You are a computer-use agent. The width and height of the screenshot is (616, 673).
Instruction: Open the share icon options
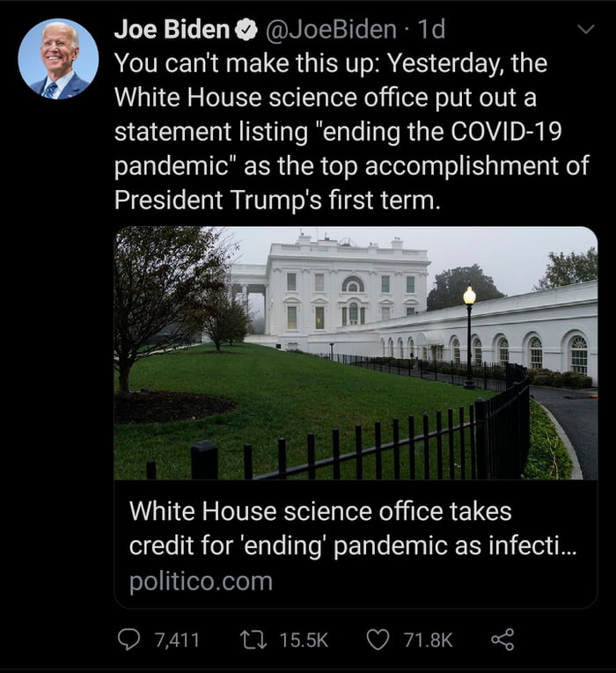pyautogui.click(x=502, y=640)
